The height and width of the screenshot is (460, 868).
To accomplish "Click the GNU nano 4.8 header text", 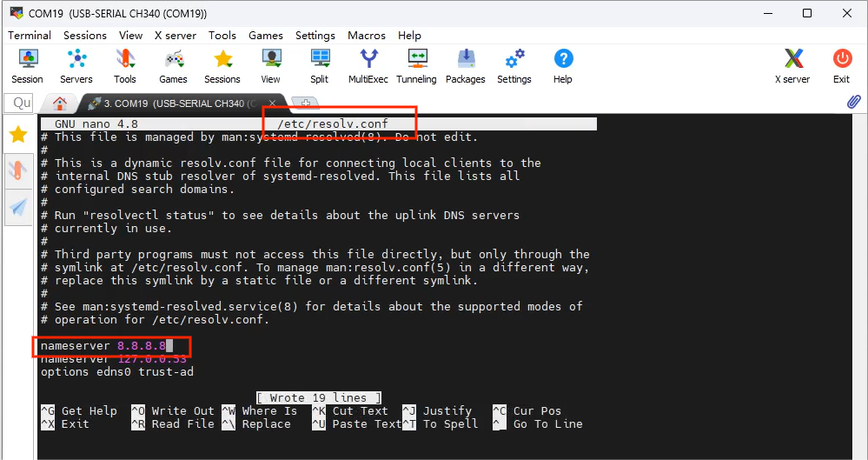I will [96, 123].
